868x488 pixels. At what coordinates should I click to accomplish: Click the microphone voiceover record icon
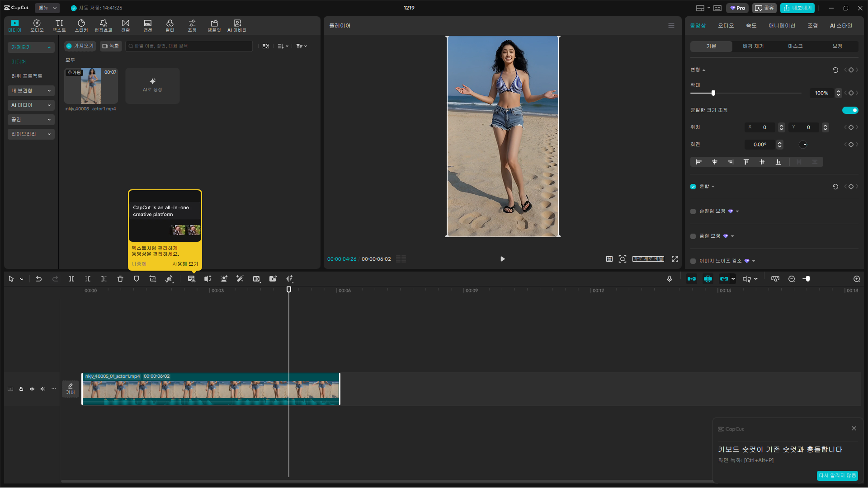click(x=670, y=279)
